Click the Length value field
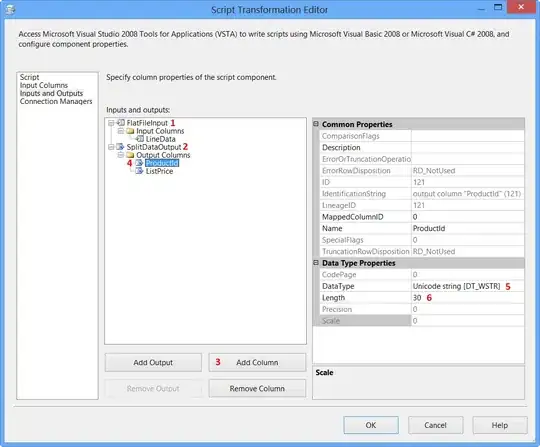Image resolution: width=540 pixels, height=447 pixels. (x=468, y=298)
